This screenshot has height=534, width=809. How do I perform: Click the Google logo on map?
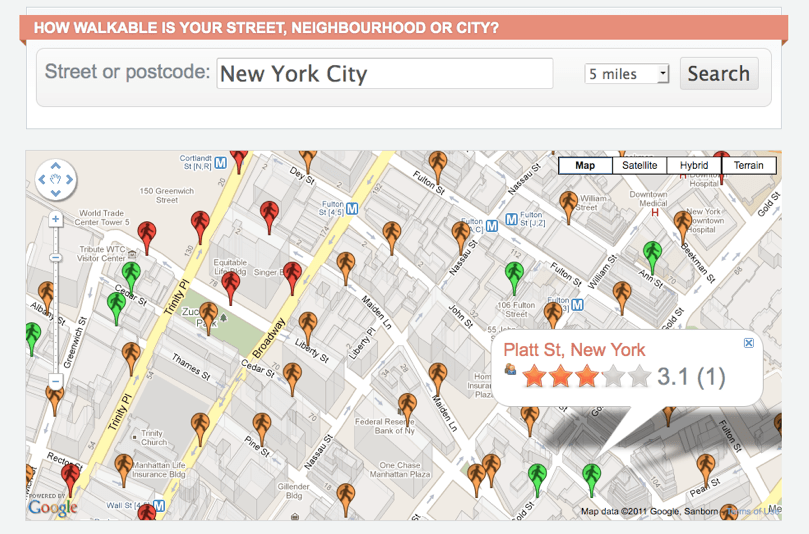pos(52,507)
